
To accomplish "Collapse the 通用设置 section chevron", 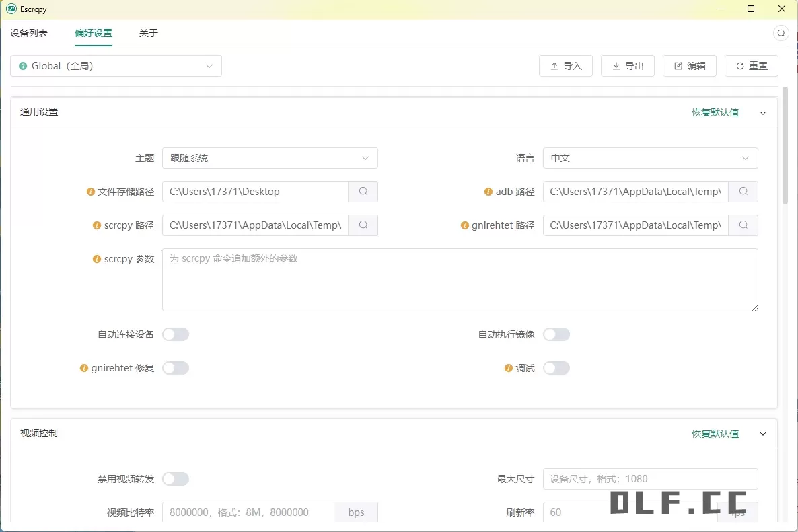I will (x=762, y=112).
